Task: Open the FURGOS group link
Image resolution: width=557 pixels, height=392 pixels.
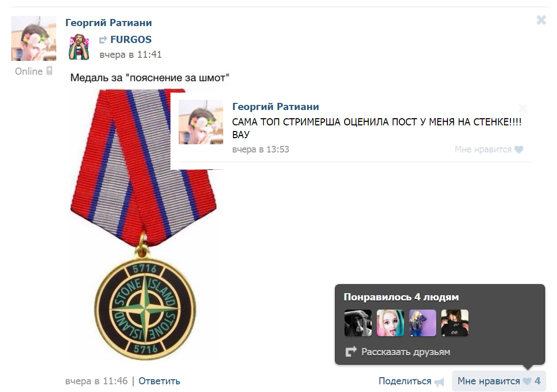Action: point(131,39)
